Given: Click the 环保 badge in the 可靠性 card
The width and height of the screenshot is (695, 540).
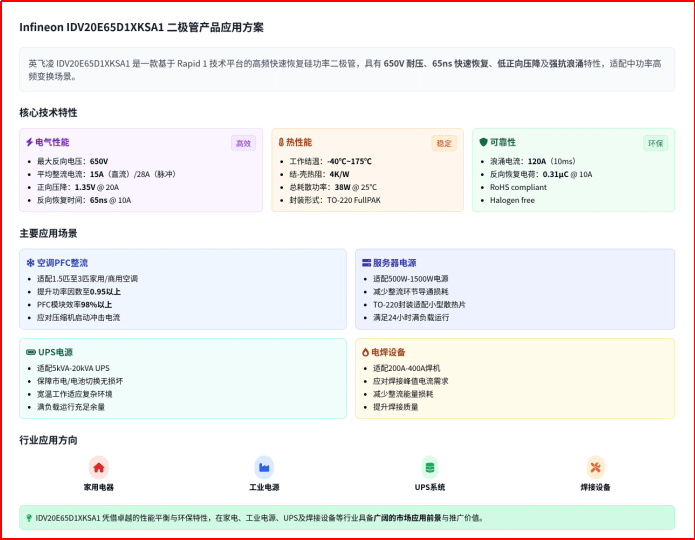Looking at the screenshot, I should (x=655, y=143).
